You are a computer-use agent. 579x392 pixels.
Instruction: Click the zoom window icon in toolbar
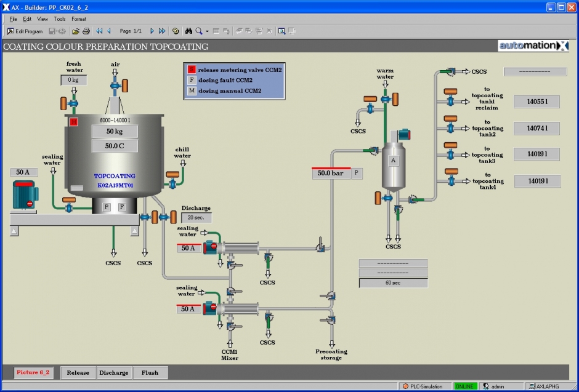[x=281, y=31]
